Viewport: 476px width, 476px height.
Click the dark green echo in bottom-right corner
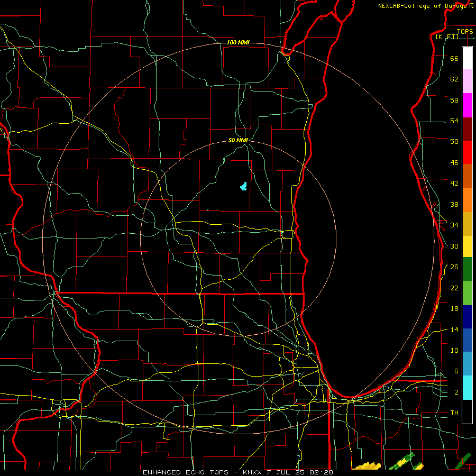[463, 460]
